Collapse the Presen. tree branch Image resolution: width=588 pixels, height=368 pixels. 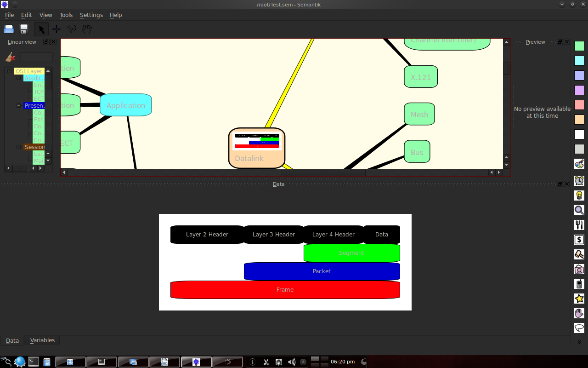[18, 105]
